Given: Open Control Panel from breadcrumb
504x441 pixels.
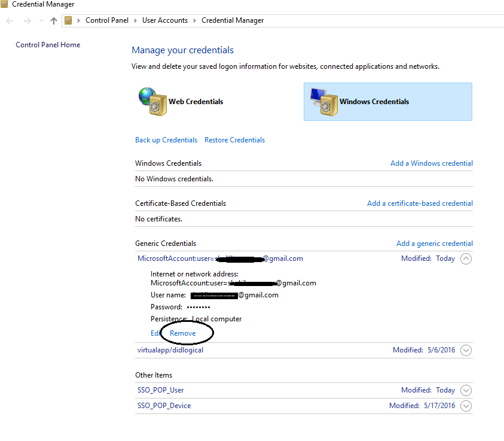Looking at the screenshot, I should pos(107,20).
